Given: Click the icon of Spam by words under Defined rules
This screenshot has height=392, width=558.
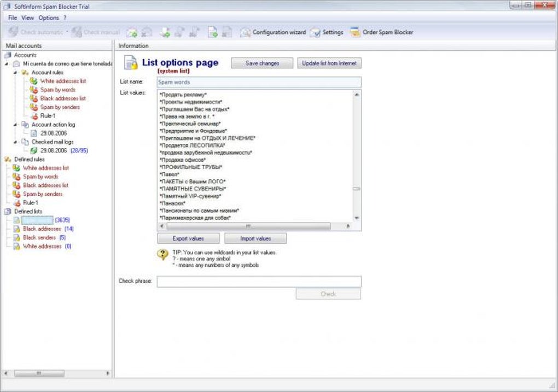Looking at the screenshot, I should tap(17, 177).
